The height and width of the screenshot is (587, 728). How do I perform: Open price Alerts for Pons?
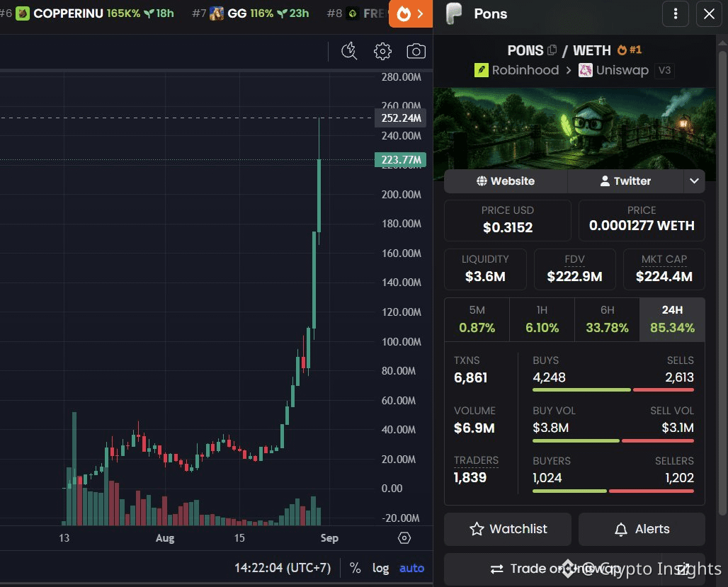tap(642, 529)
